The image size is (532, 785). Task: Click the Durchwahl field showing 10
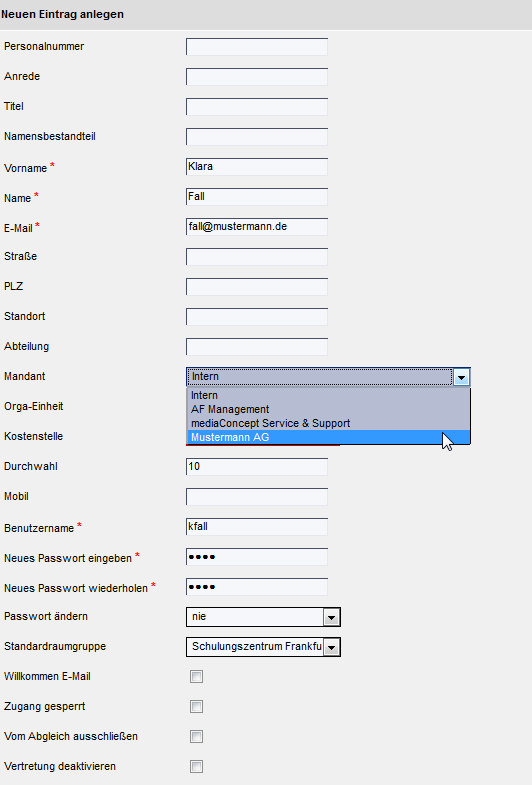[257, 467]
